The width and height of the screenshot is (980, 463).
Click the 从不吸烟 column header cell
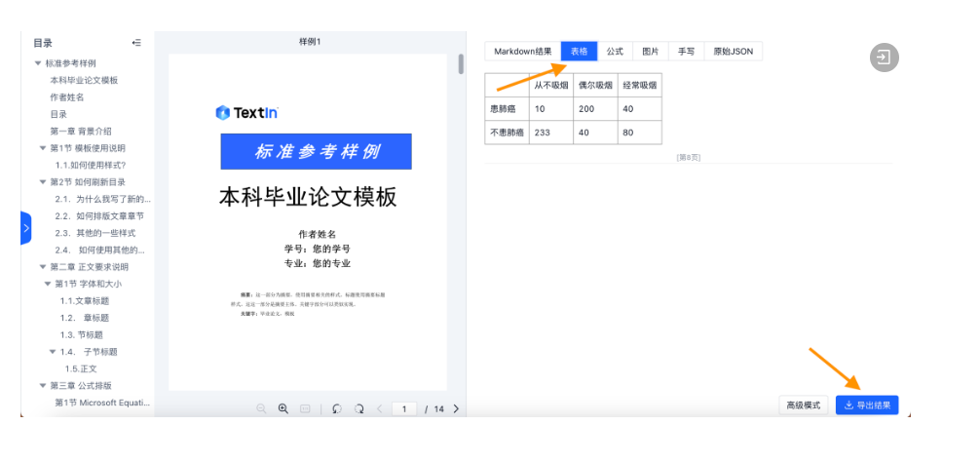point(551,85)
